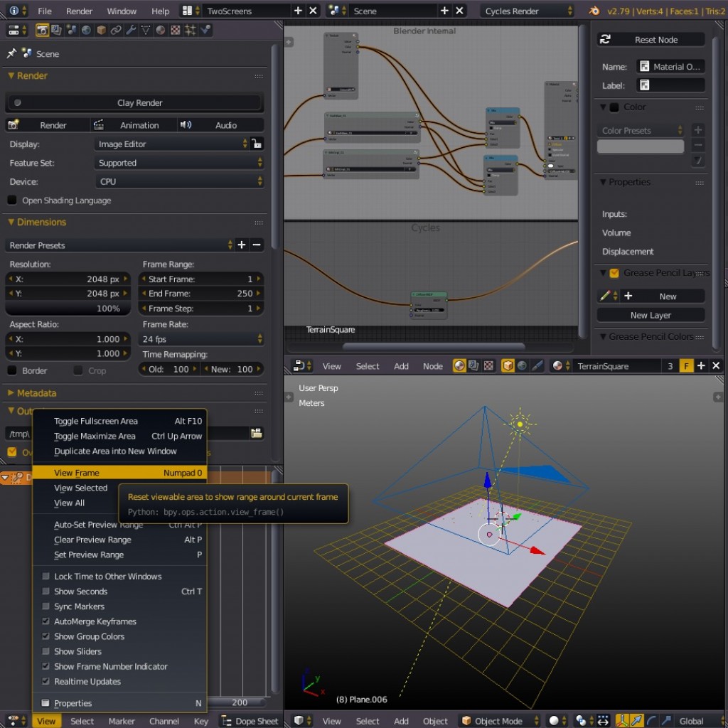Viewport: 728px width, 728px height.
Task: Select the Rotate manipulator icon
Action: tap(653, 721)
